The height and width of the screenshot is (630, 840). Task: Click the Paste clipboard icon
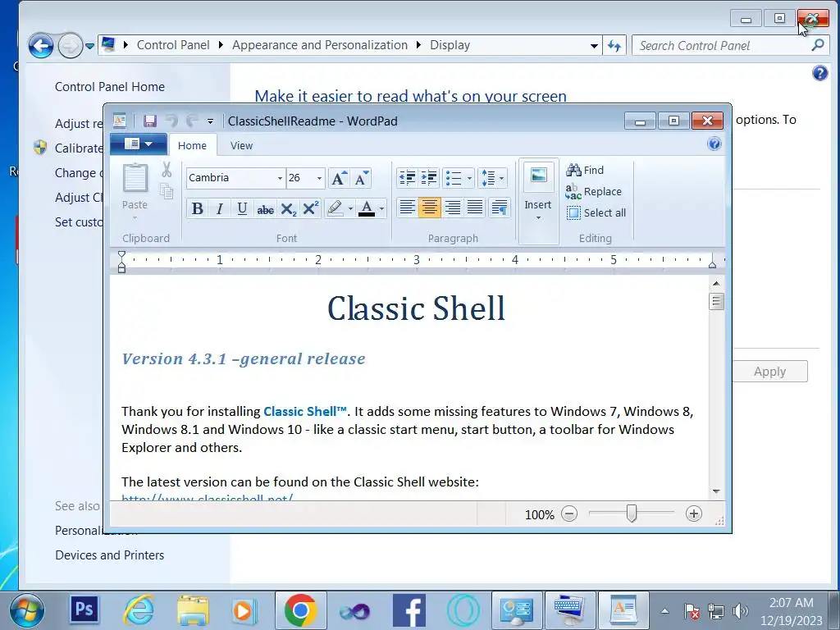pyautogui.click(x=135, y=178)
